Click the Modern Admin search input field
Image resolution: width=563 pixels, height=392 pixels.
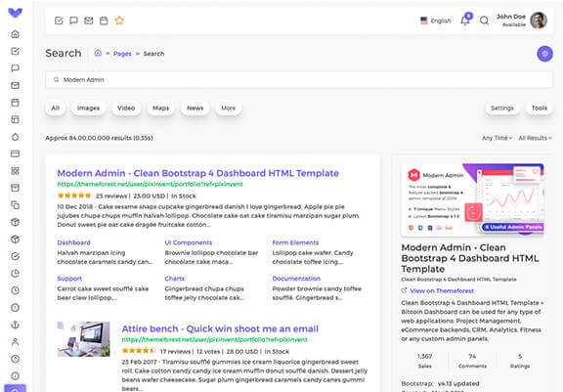pos(299,80)
